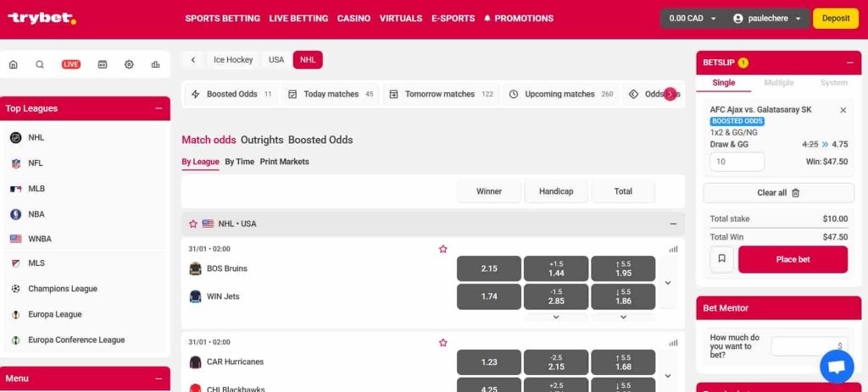Open the home icon in sidebar toolbar
Viewport: 868px width, 392px height.
coord(14,64)
